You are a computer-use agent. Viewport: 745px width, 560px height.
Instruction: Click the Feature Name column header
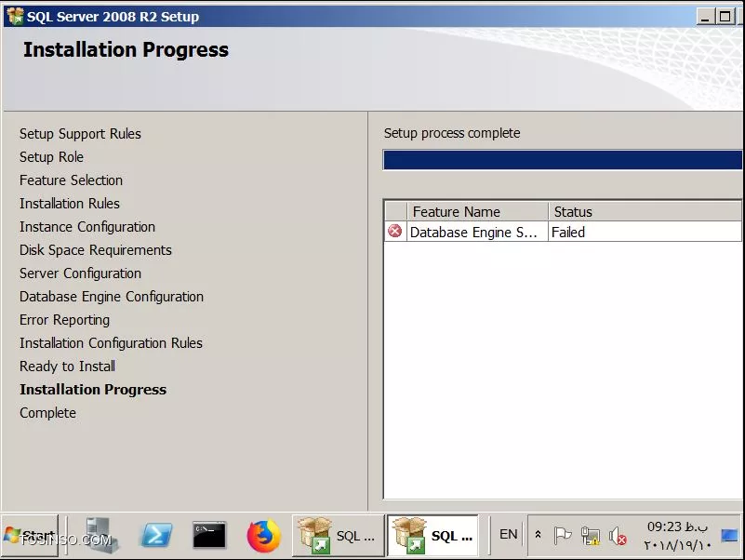pos(477,211)
